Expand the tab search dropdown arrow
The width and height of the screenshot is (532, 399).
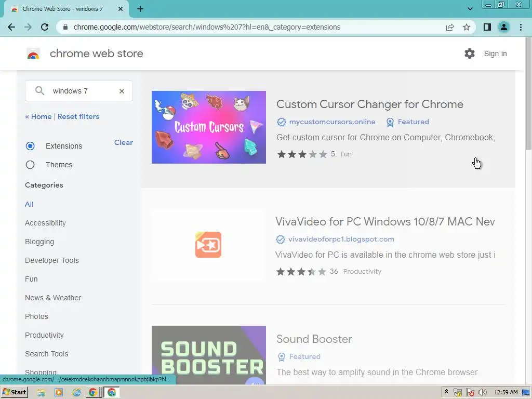pos(470,9)
